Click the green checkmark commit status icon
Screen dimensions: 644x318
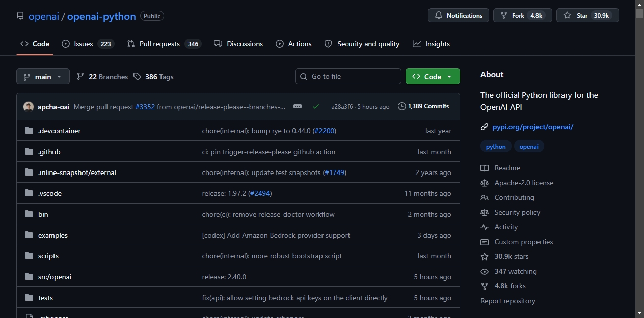316,106
